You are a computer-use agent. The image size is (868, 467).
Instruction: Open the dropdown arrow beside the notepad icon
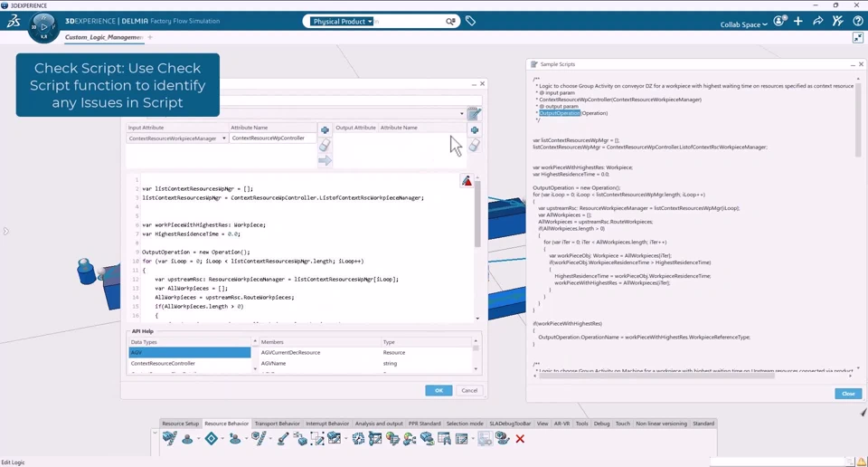tap(462, 114)
